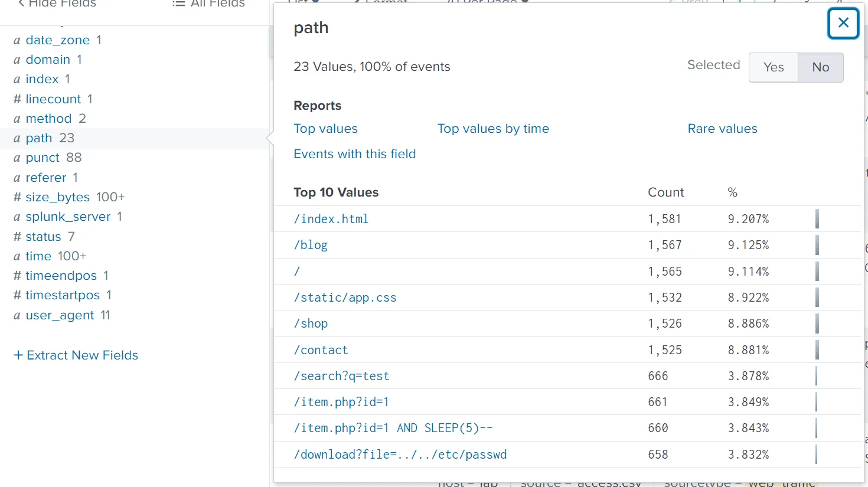Open the domain field
868x487 pixels.
pos(48,60)
